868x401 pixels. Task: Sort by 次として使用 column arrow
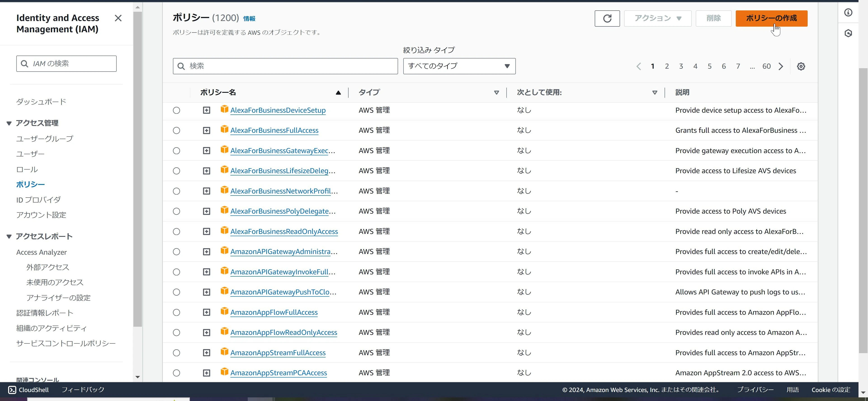655,93
